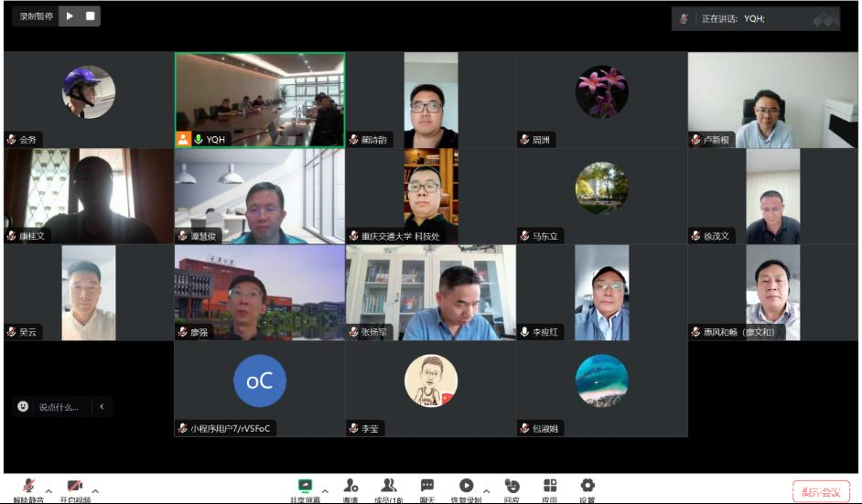The image size is (862, 504).
Task: Open the Chat (聊天) panel
Action: [x=427, y=487]
